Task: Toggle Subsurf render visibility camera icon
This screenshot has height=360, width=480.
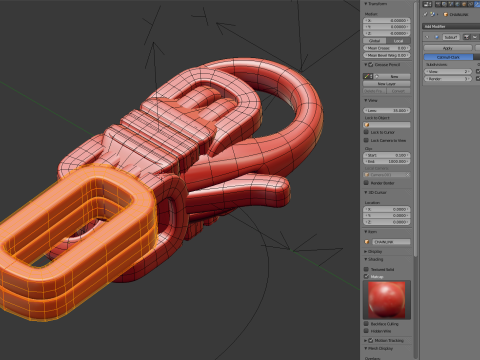Action: point(467,37)
